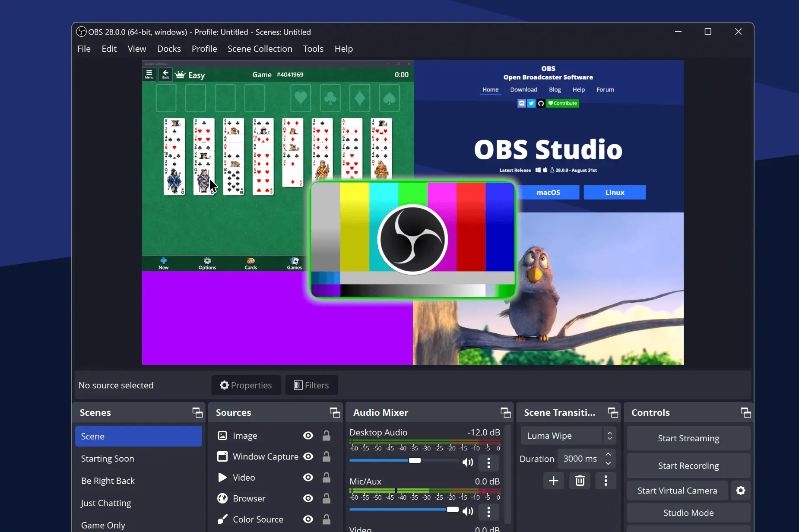Lock the Image source
Screen dimensions: 799x532
pos(327,436)
